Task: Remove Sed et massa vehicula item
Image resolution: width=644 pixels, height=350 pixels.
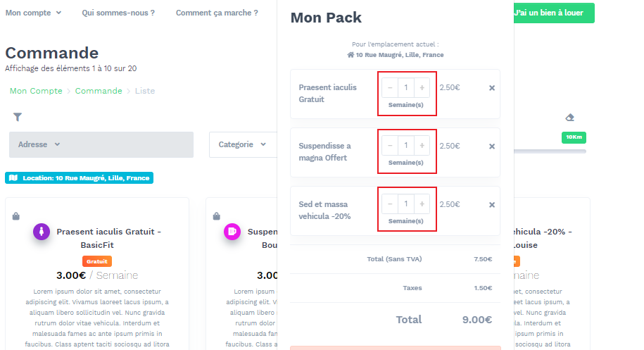Action: tap(492, 204)
